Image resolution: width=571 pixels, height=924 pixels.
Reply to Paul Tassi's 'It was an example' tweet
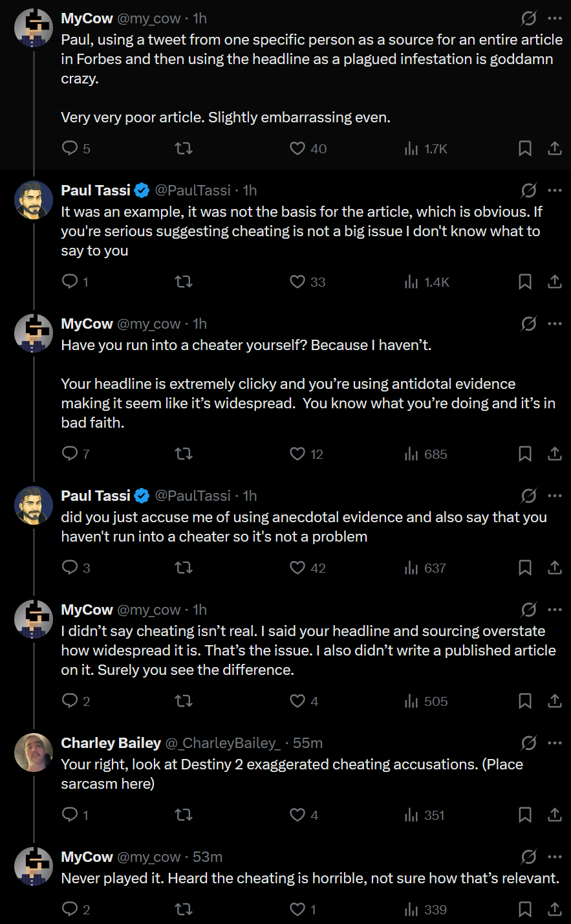(x=70, y=282)
